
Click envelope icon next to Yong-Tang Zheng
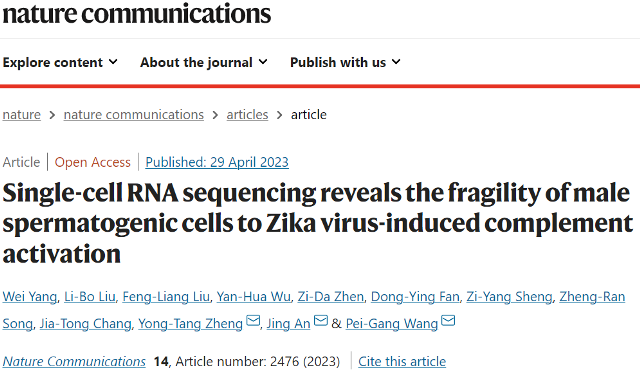point(253,321)
